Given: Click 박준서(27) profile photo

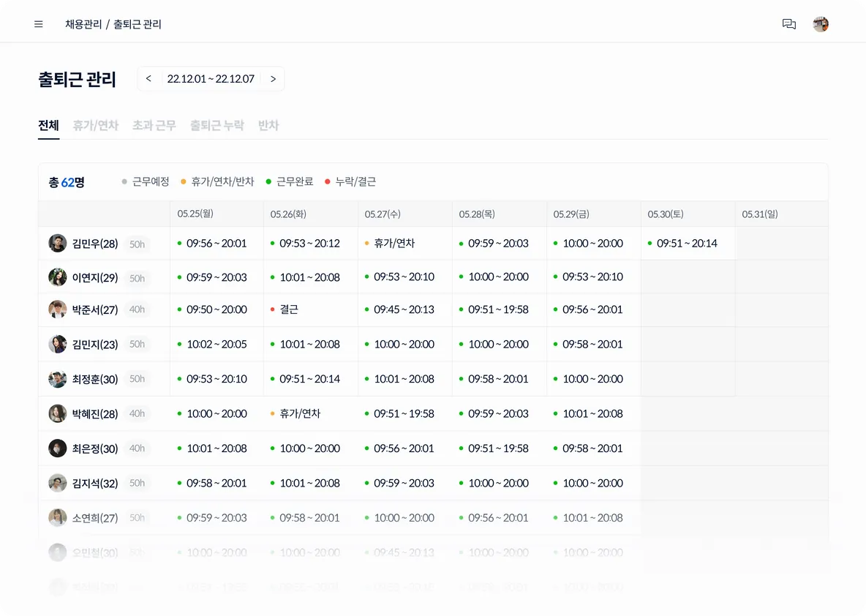Looking at the screenshot, I should 58,309.
